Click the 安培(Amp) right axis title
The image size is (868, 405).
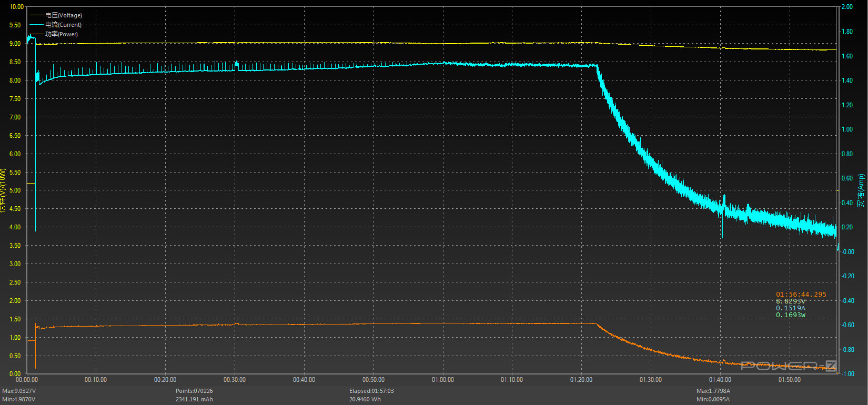861,190
